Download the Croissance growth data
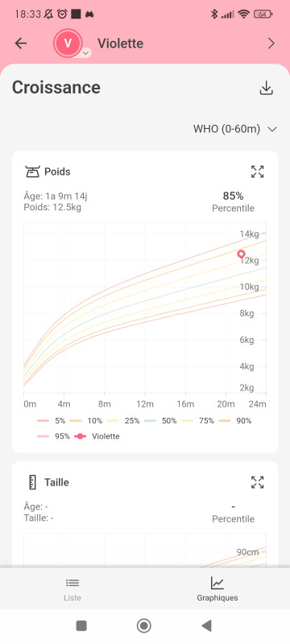Image resolution: width=290 pixels, height=644 pixels. pyautogui.click(x=267, y=88)
